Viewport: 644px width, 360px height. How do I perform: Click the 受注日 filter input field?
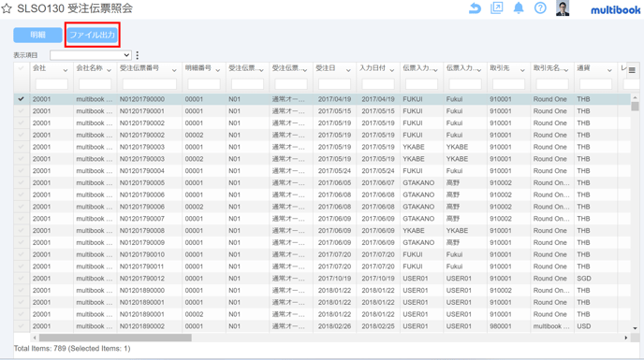(334, 84)
